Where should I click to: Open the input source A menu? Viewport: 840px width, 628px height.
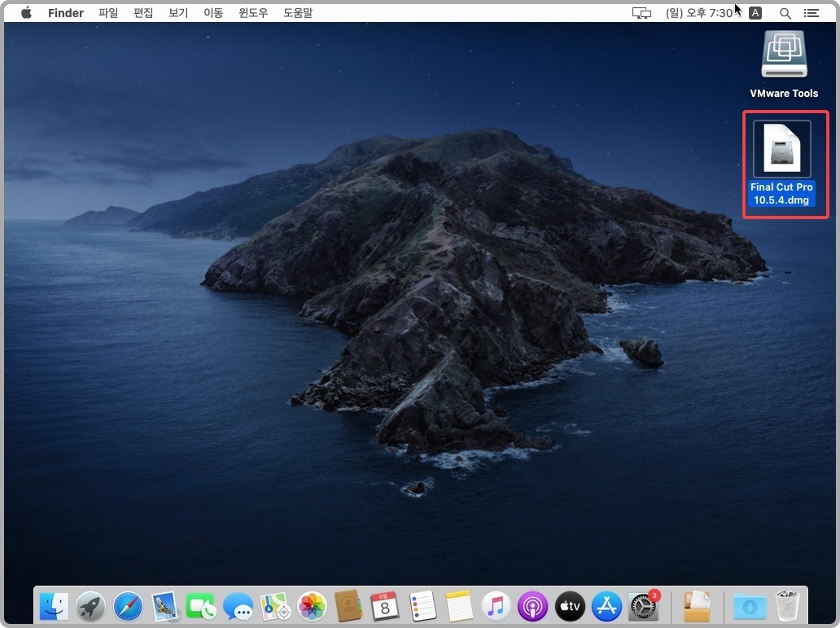tap(755, 13)
